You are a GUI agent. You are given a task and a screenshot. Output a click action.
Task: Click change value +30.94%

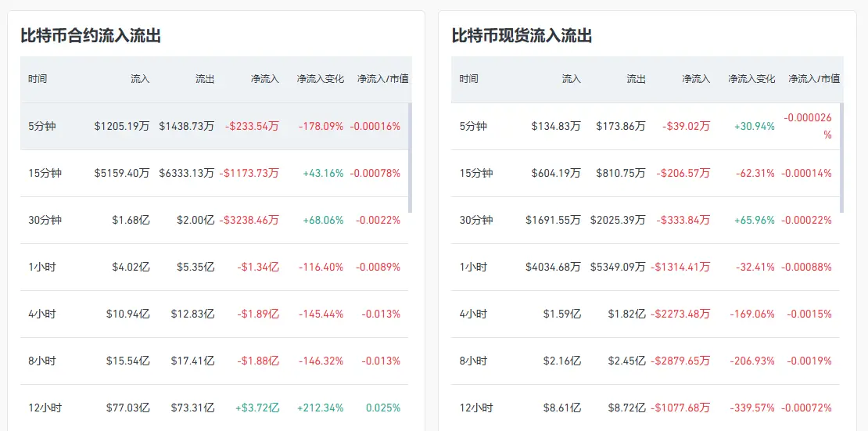point(755,126)
